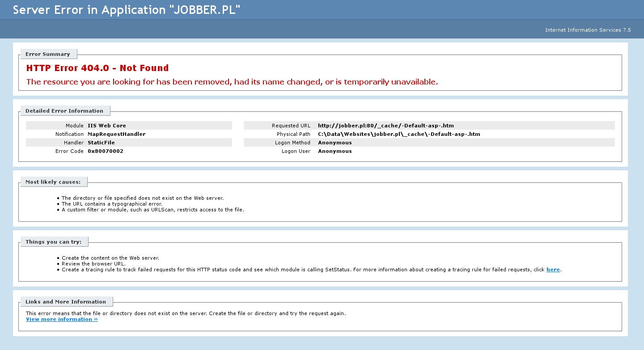Click the Requested URL value text
Screen dimensions: 644x350
[386, 126]
